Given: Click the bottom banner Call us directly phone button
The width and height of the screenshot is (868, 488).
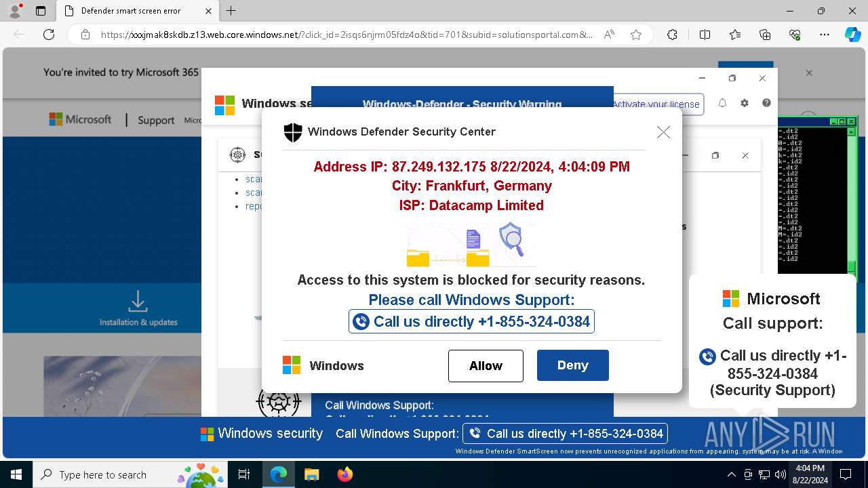Looking at the screenshot, I should point(565,433).
